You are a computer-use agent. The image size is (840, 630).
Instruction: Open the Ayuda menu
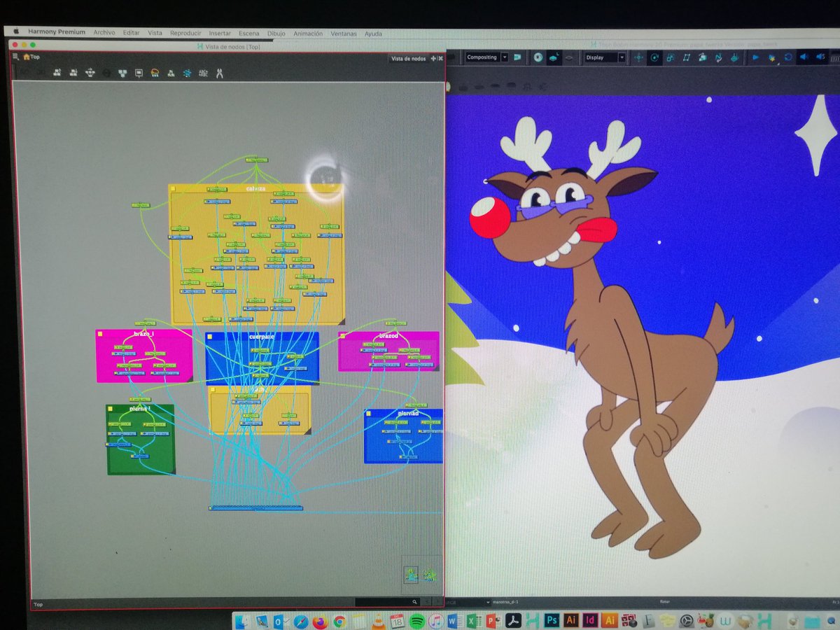click(373, 33)
